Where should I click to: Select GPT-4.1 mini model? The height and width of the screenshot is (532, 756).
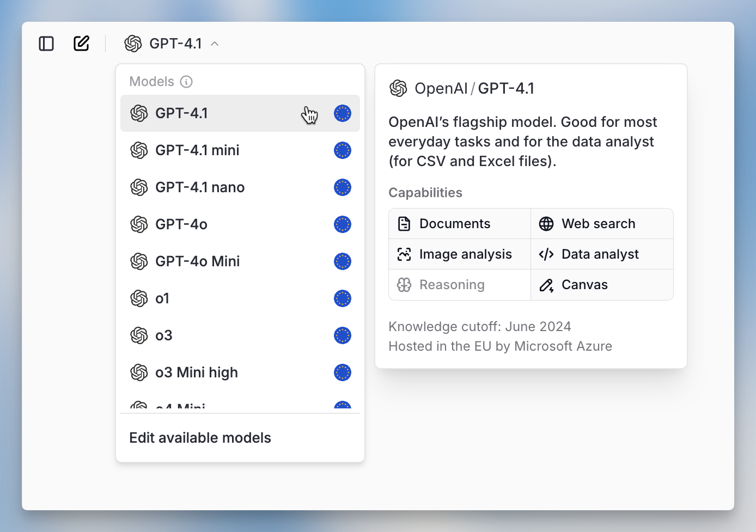240,150
